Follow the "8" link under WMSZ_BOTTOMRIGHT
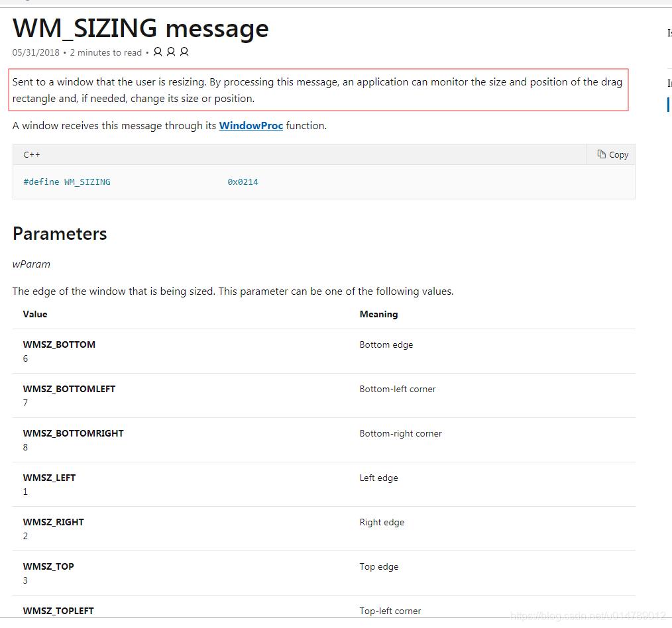672x628 pixels. (x=25, y=447)
